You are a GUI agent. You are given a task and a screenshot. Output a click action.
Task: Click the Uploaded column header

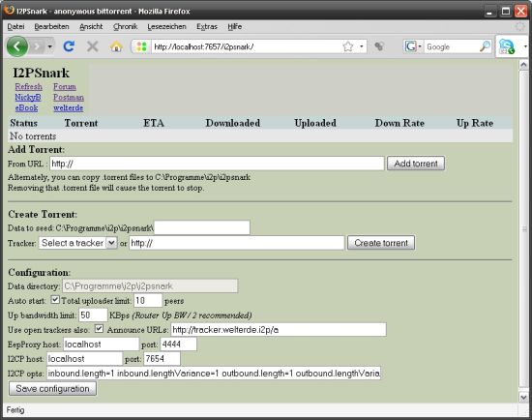click(x=315, y=123)
